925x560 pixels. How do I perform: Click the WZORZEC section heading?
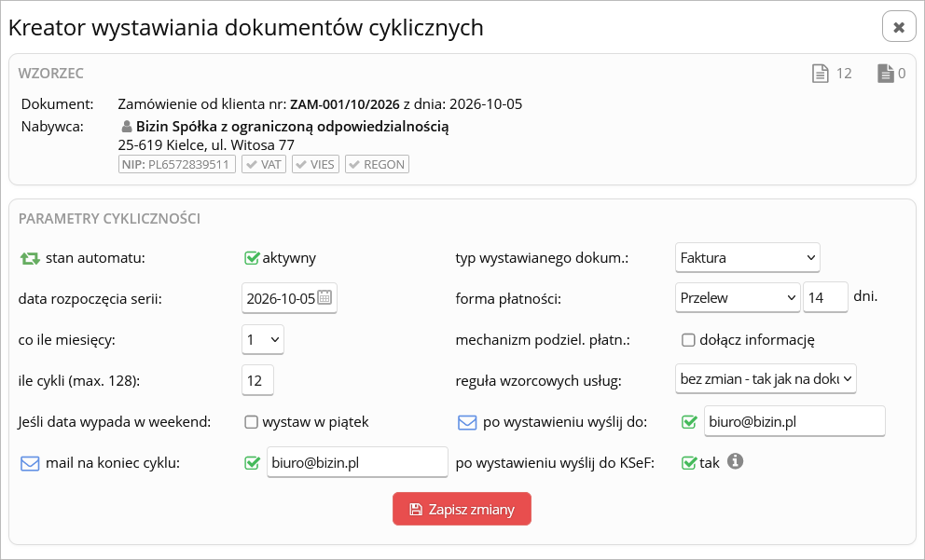[50, 74]
